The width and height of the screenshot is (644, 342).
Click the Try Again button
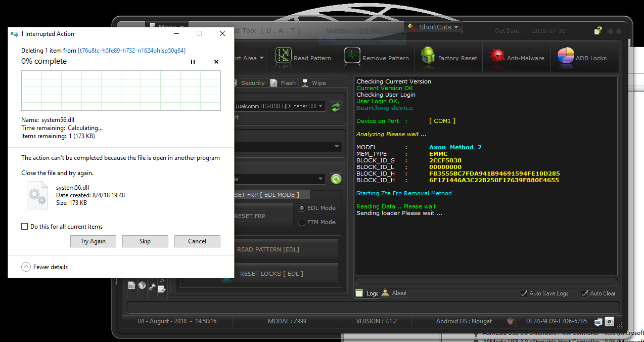pos(93,241)
